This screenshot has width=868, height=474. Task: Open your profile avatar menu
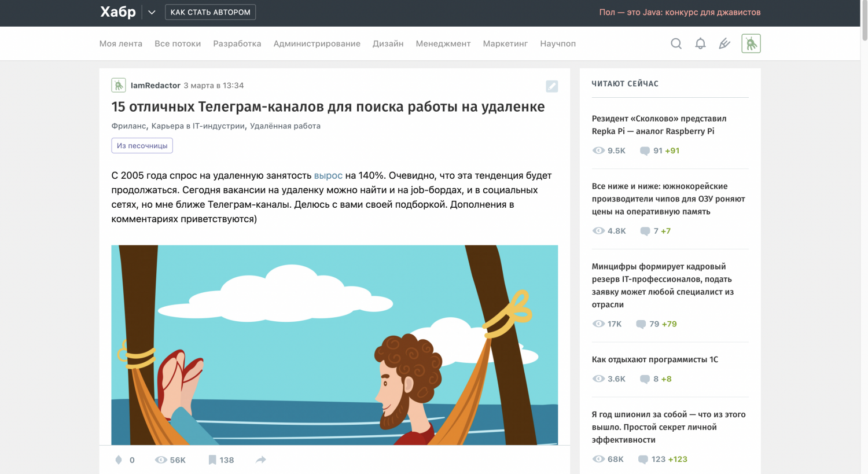[751, 43]
